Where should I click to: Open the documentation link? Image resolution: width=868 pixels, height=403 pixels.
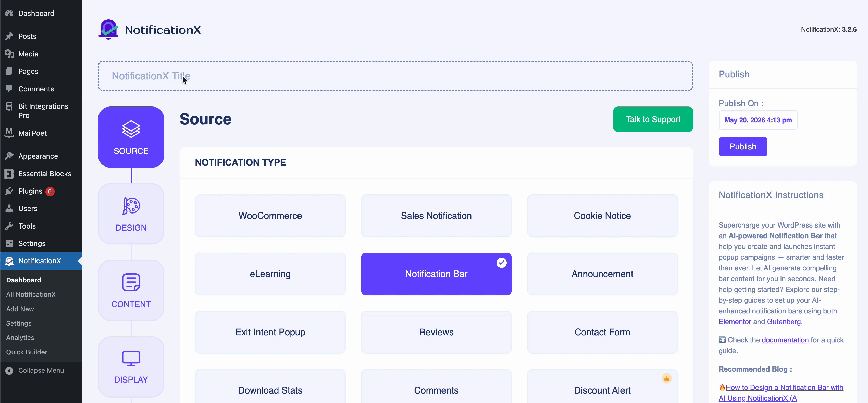click(785, 340)
